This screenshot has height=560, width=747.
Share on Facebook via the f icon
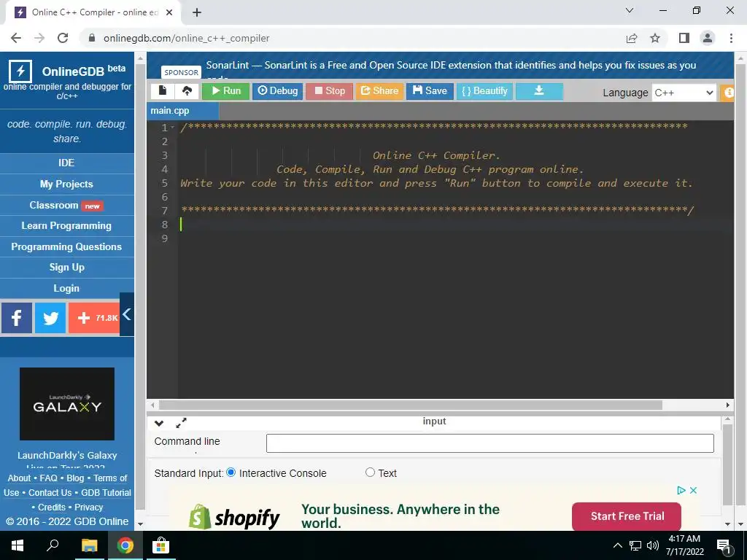click(x=17, y=318)
